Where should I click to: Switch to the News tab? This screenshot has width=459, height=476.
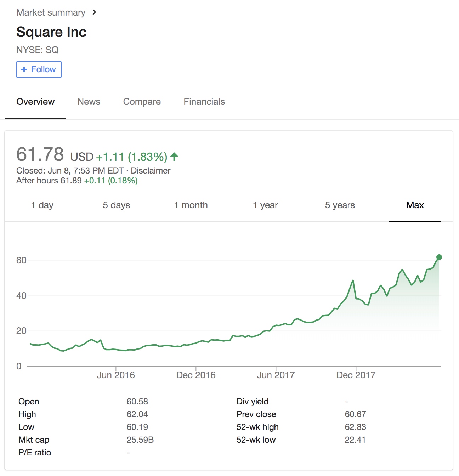click(x=89, y=102)
